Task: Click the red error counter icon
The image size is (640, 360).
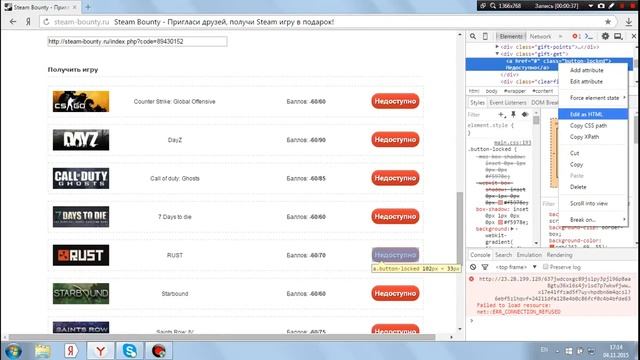Action: [x=576, y=36]
